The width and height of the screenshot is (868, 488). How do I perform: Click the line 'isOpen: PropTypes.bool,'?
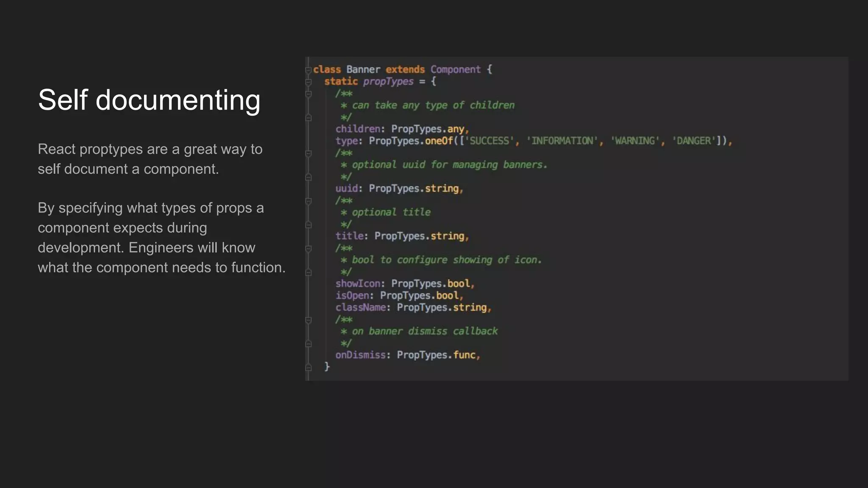(399, 295)
